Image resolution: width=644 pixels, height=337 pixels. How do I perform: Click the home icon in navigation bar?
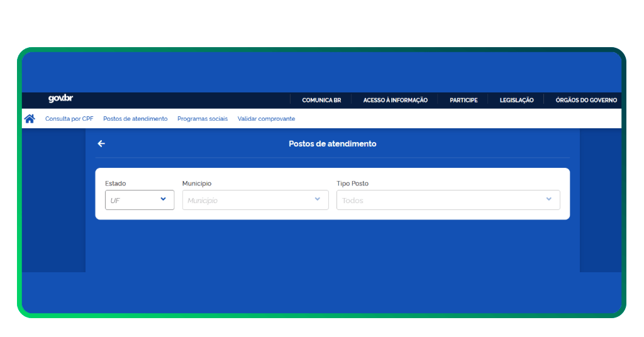pyautogui.click(x=30, y=118)
